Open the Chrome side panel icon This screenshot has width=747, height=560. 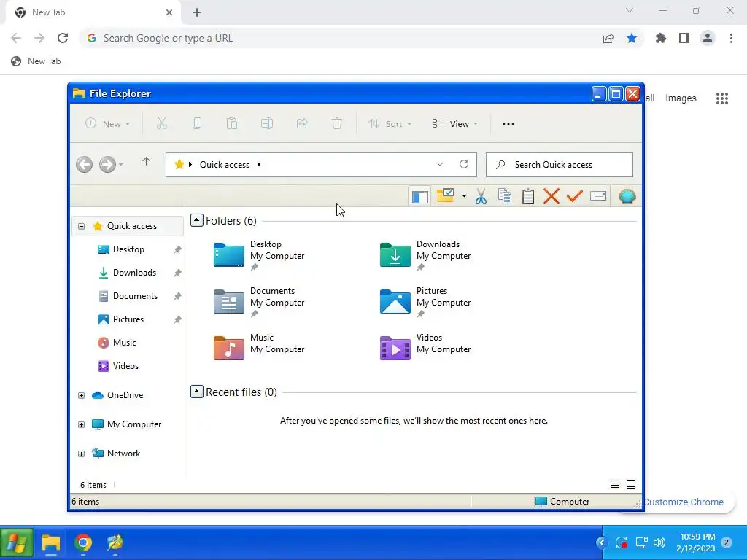point(684,38)
